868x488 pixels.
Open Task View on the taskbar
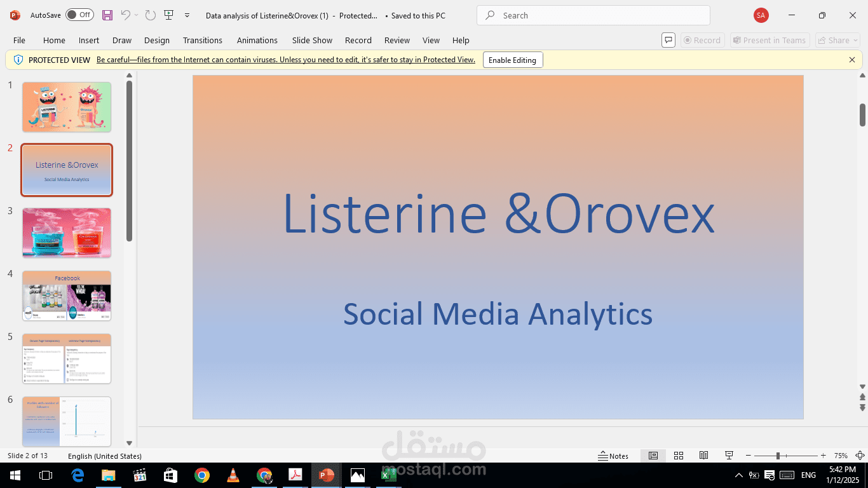(x=46, y=475)
